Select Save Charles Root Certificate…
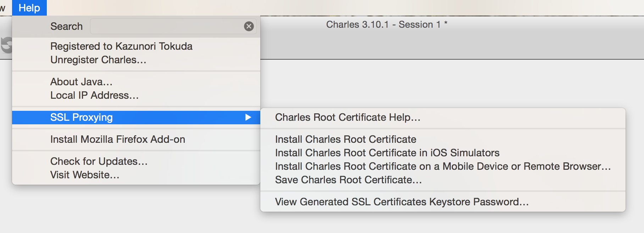The image size is (644, 233). coord(443,180)
